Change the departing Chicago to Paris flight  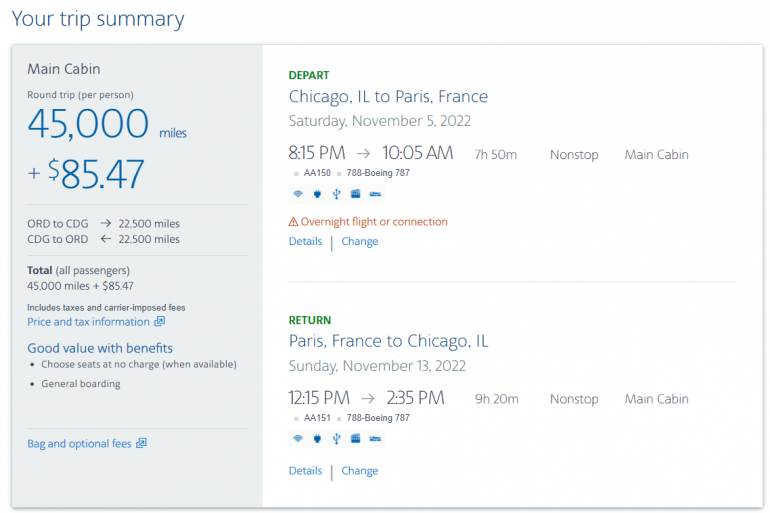click(360, 241)
